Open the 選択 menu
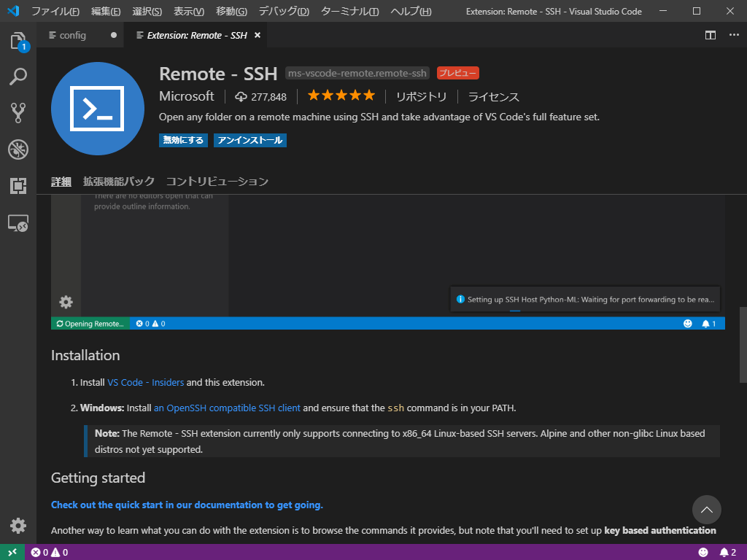This screenshot has height=560, width=747. click(147, 11)
